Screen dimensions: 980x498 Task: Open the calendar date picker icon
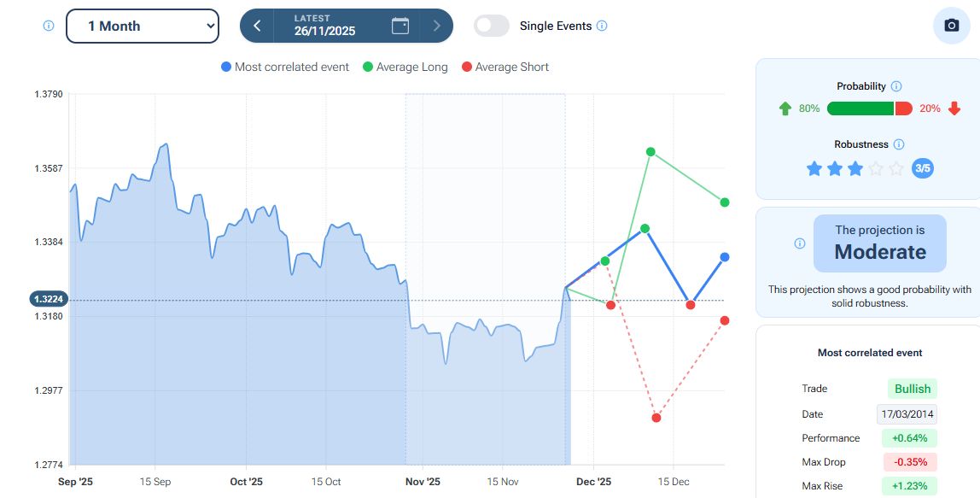click(x=400, y=26)
